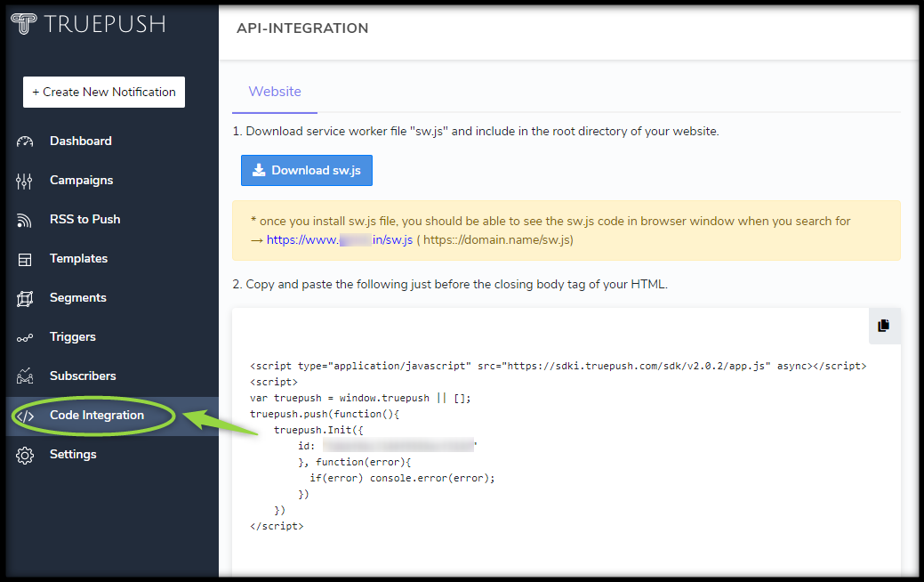The width and height of the screenshot is (924, 582).
Task: Click the Segments cube icon
Action: [25, 298]
